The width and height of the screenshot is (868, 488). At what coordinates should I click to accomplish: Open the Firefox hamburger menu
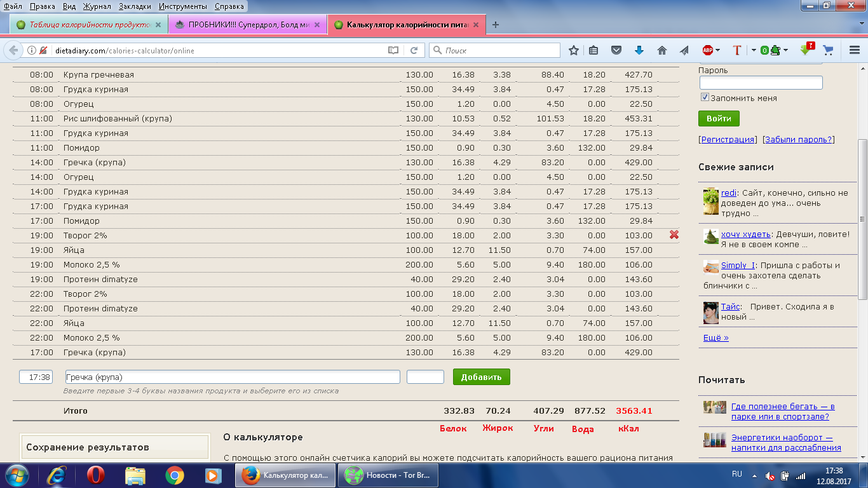coord(855,50)
